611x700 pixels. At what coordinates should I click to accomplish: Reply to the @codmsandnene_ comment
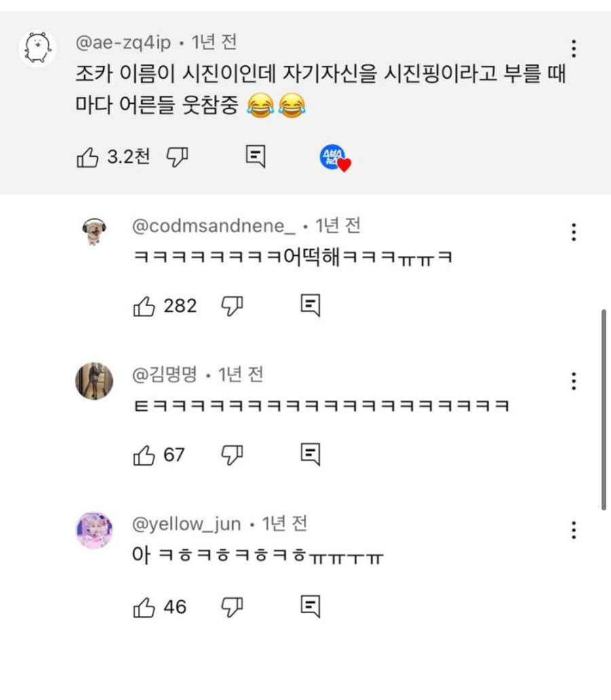[310, 307]
